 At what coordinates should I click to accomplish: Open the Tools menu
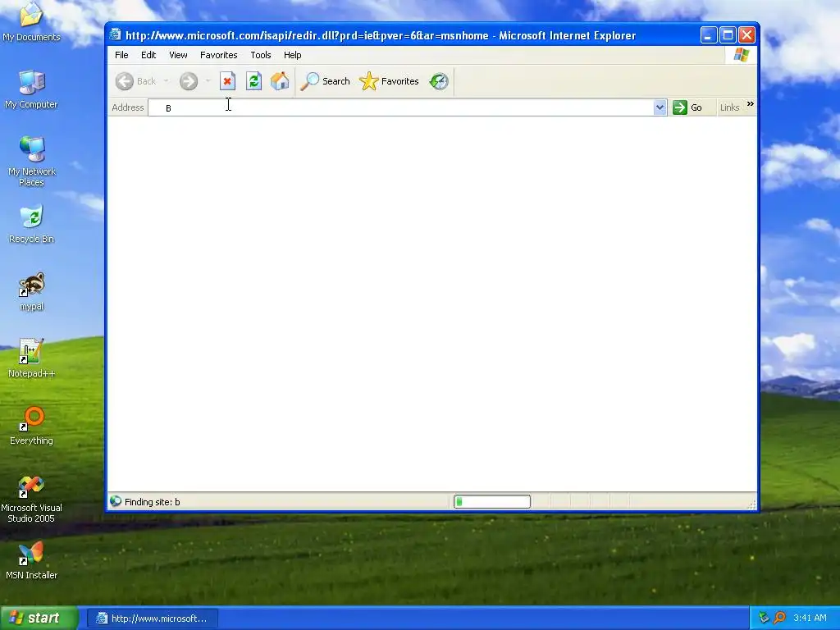coord(261,55)
